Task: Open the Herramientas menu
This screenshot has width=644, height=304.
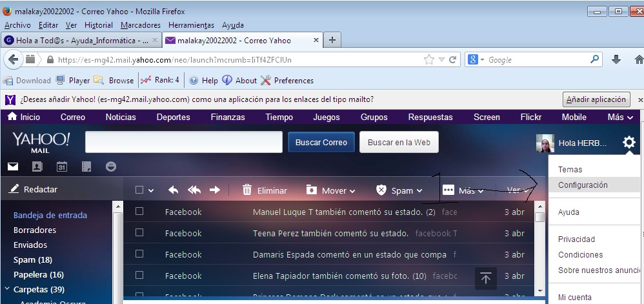Action: point(192,25)
